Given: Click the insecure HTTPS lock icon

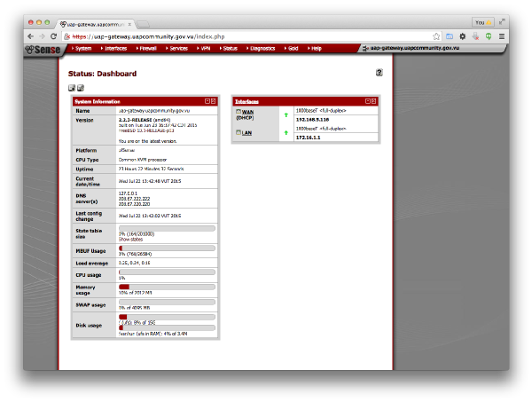Looking at the screenshot, I should tap(67, 36).
